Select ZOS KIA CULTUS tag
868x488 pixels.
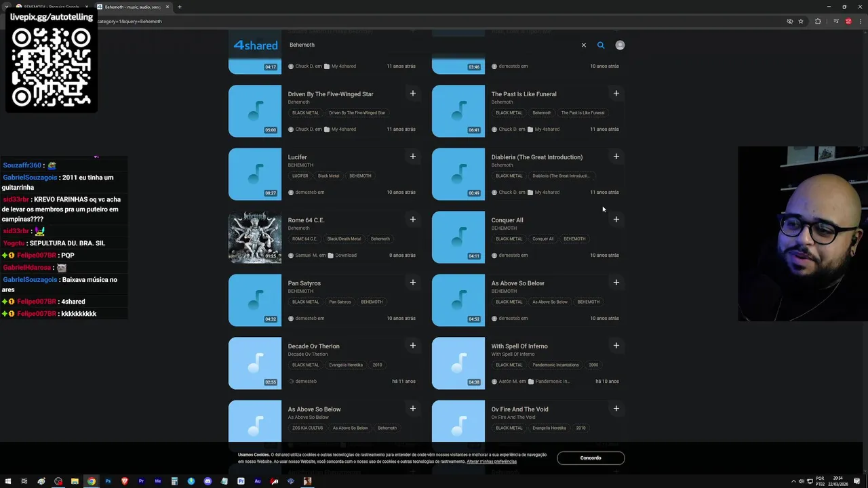(x=307, y=428)
